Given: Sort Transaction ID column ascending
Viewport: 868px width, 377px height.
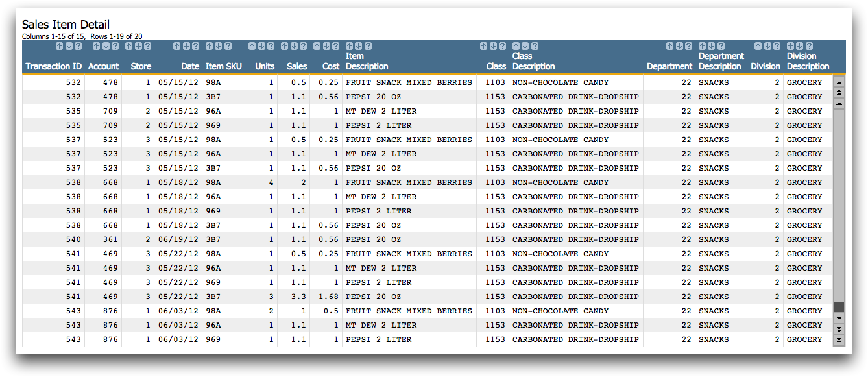Looking at the screenshot, I should click(59, 46).
